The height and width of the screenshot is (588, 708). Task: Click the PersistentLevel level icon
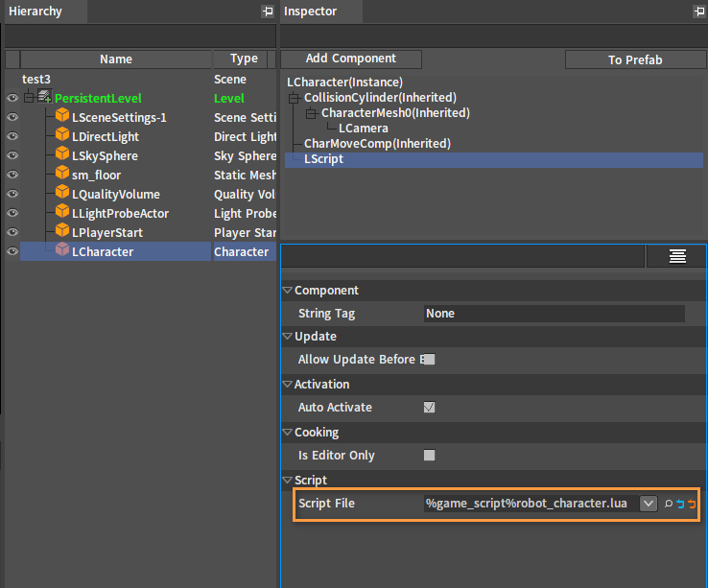(x=44, y=97)
